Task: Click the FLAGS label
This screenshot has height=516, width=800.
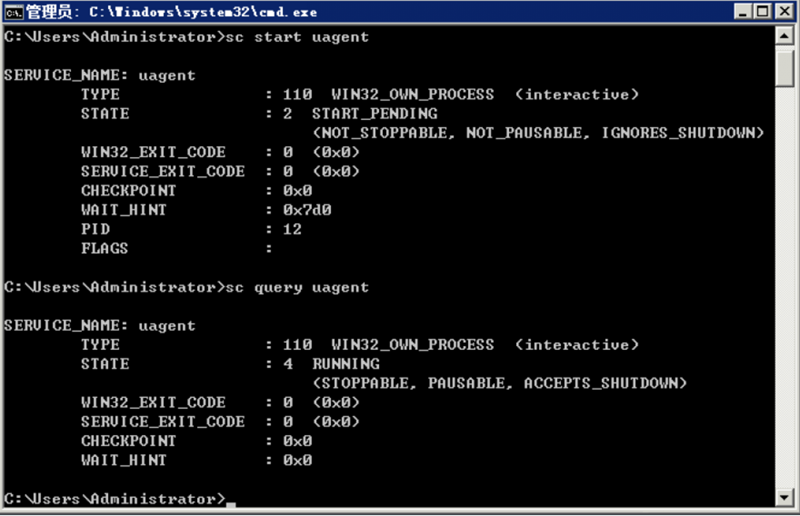Action: pos(104,248)
